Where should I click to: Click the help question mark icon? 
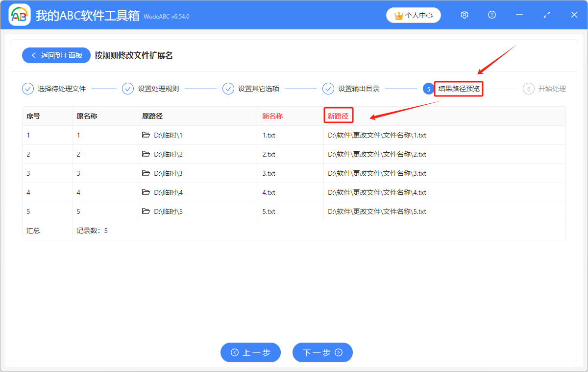[x=491, y=15]
